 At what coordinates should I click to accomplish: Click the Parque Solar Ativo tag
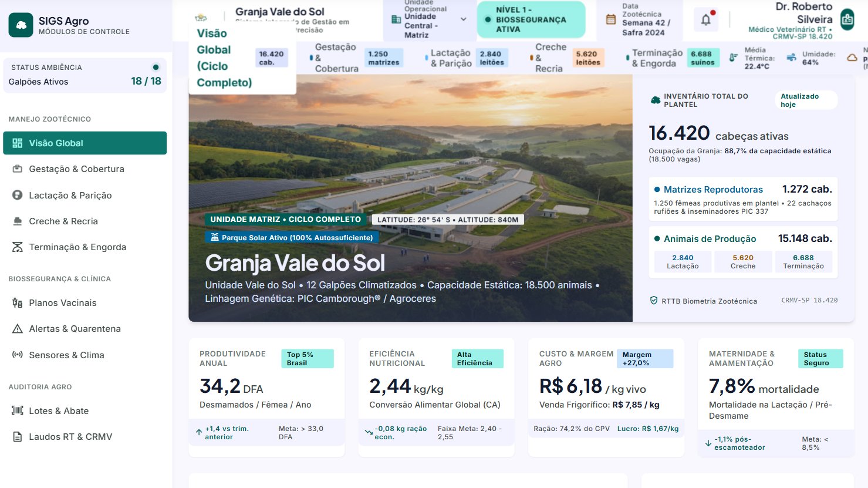pyautogui.click(x=292, y=237)
